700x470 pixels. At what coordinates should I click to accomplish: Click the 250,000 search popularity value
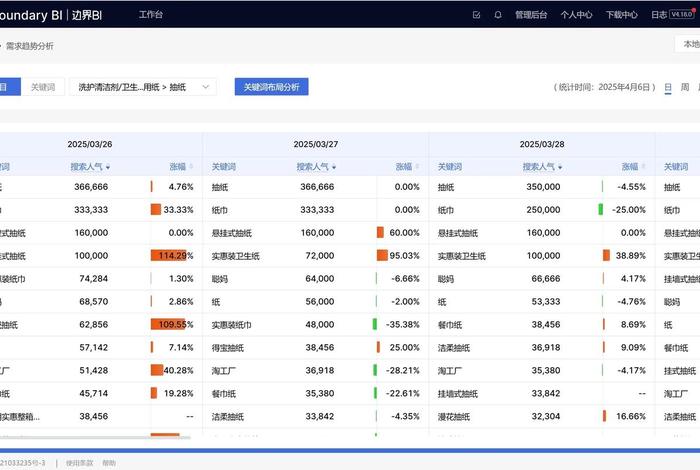pos(543,209)
